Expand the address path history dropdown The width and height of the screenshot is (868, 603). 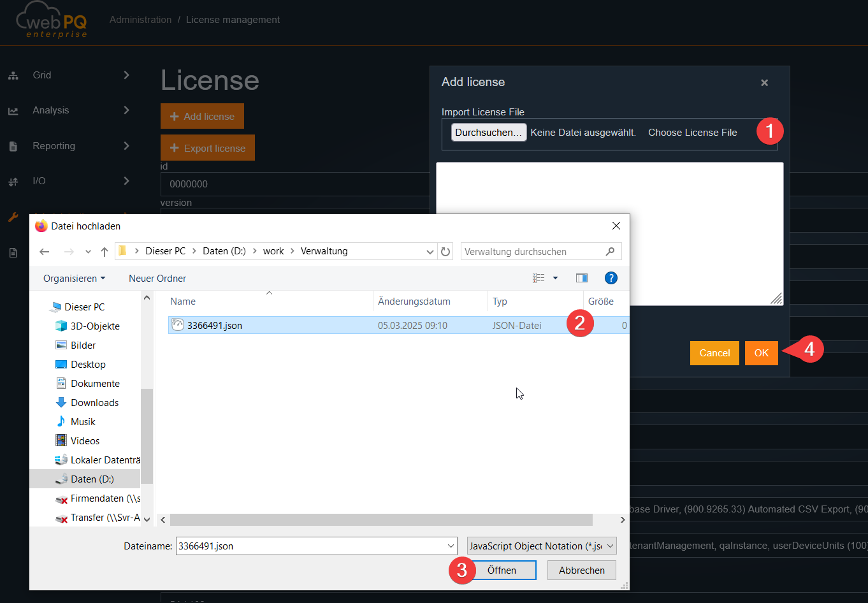click(430, 252)
